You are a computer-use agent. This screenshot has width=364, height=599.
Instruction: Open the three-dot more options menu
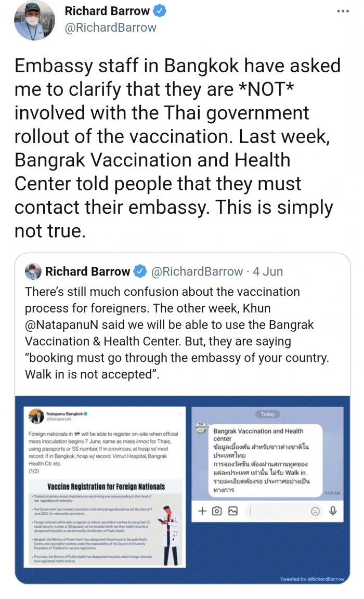tap(343, 11)
